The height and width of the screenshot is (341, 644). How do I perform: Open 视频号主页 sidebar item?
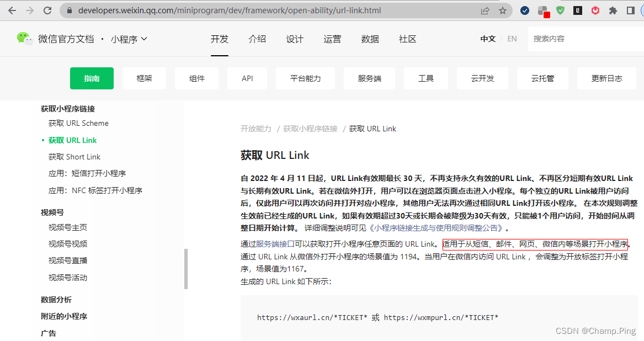point(68,227)
